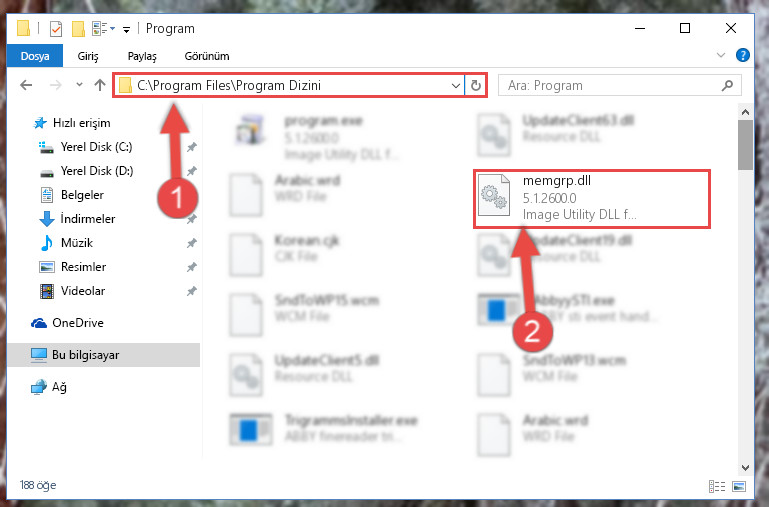Expand the recent locations dropdown arrow
The height and width of the screenshot is (507, 769).
coord(79,85)
